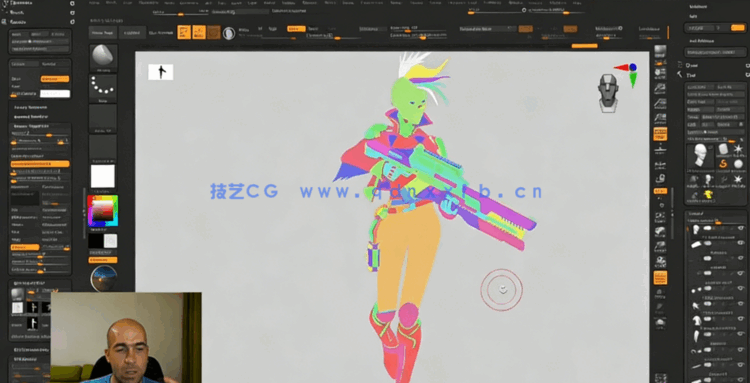Select the orange S SimpleBrush tool icon
750x383 pixels.
723,164
